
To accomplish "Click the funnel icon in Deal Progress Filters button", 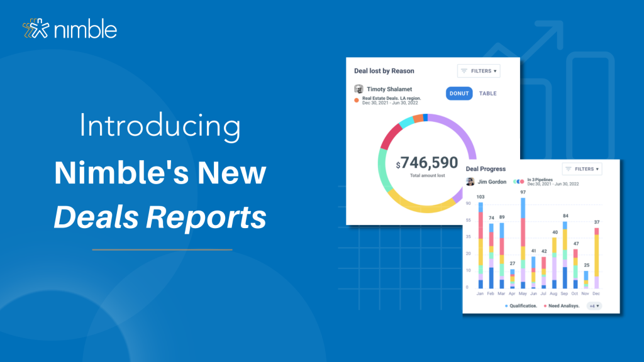I will pos(569,169).
